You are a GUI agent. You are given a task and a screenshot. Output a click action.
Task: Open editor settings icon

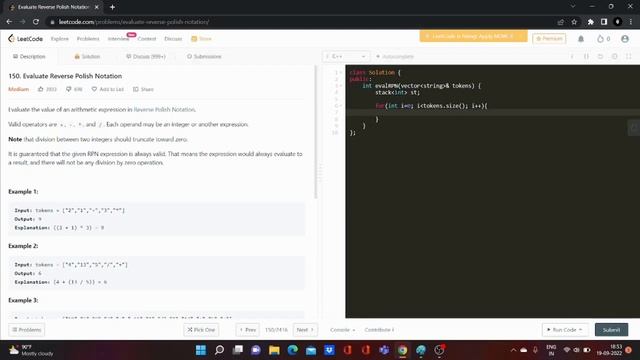pos(614,56)
